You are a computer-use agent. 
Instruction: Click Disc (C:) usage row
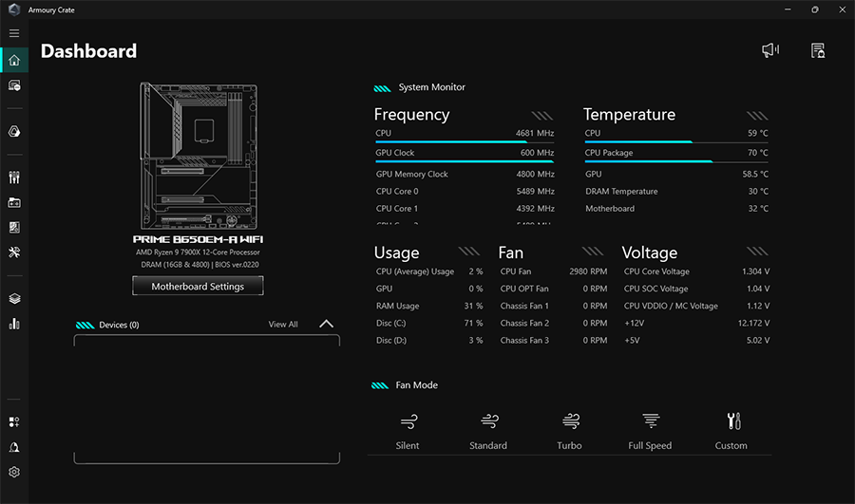click(429, 323)
